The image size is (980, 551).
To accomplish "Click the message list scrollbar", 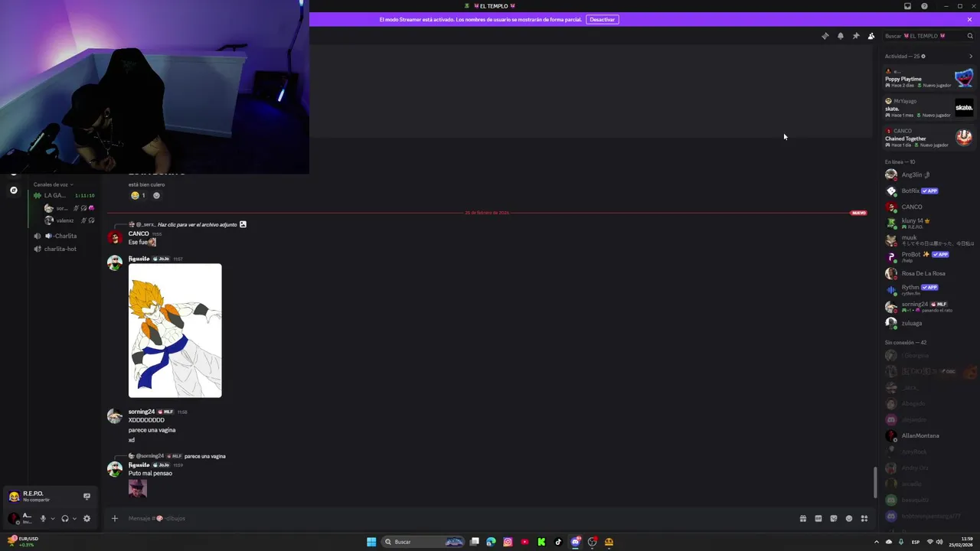I will (x=876, y=482).
